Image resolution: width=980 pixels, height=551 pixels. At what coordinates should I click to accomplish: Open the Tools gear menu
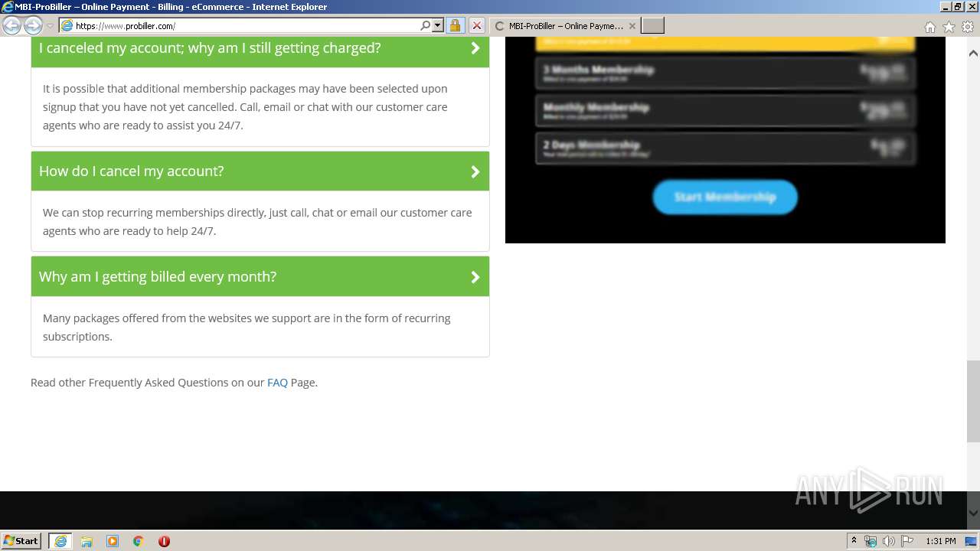click(x=968, y=27)
